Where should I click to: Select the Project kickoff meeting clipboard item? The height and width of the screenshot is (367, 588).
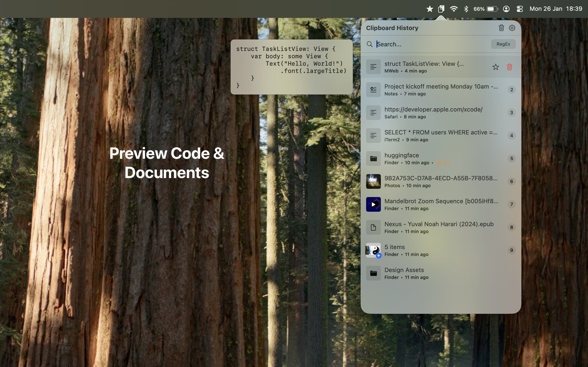[x=437, y=89]
